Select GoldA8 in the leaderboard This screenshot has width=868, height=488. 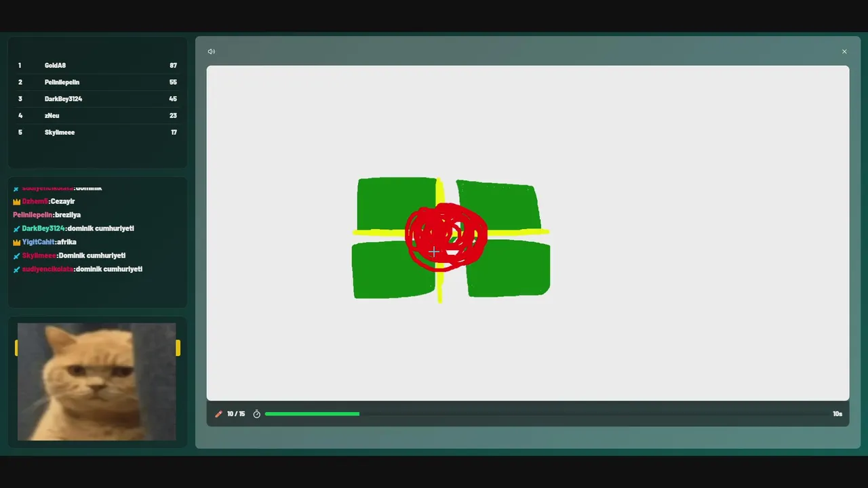98,66
